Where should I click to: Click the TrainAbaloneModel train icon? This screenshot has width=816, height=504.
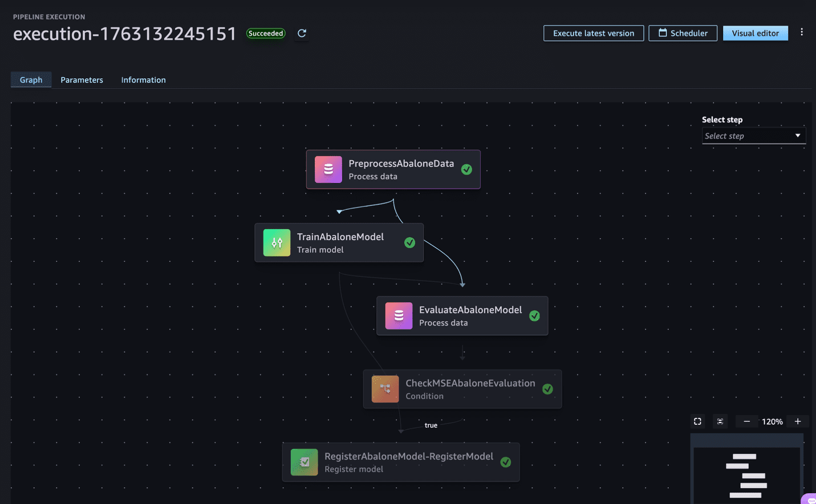(x=277, y=243)
